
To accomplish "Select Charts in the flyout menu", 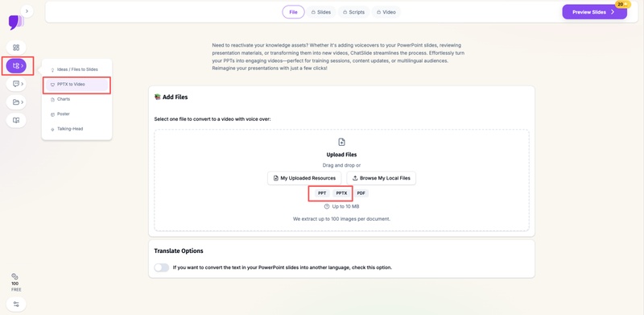I will (76, 99).
